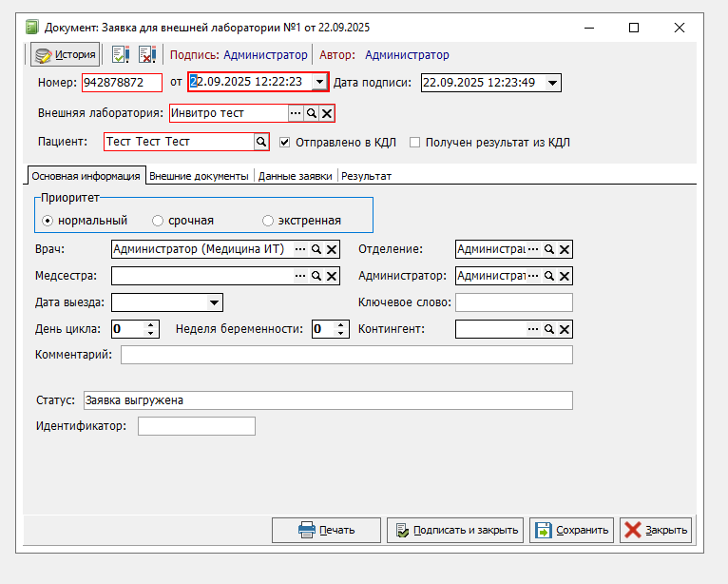
Task: Clear the Медсестра field with X icon
Action: [332, 276]
